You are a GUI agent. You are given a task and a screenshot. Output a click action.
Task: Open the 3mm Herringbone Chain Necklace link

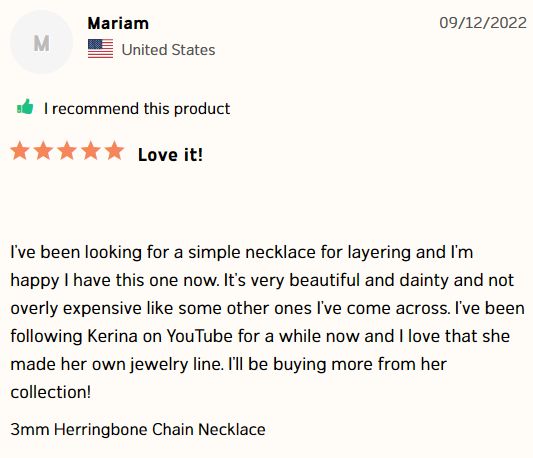(138, 429)
